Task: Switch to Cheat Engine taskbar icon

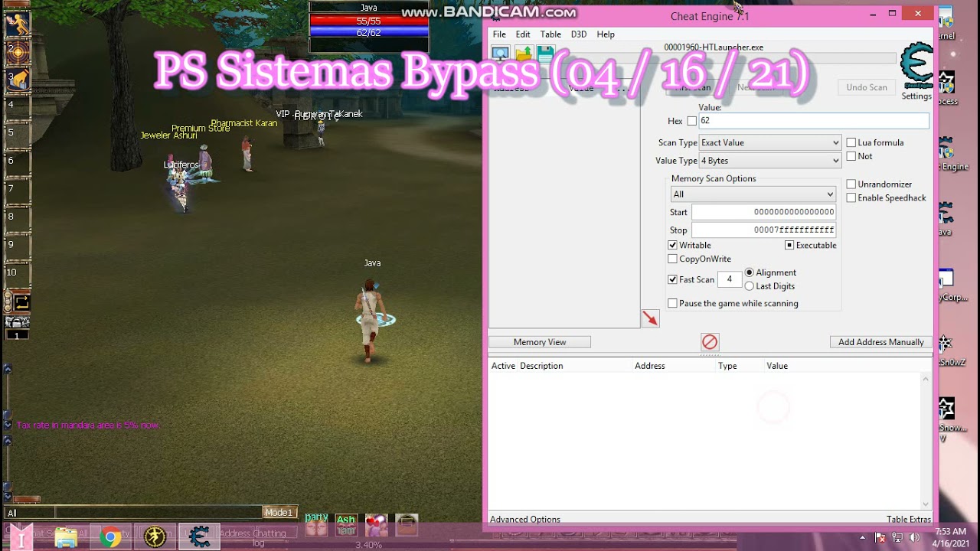Action: pyautogui.click(x=199, y=537)
